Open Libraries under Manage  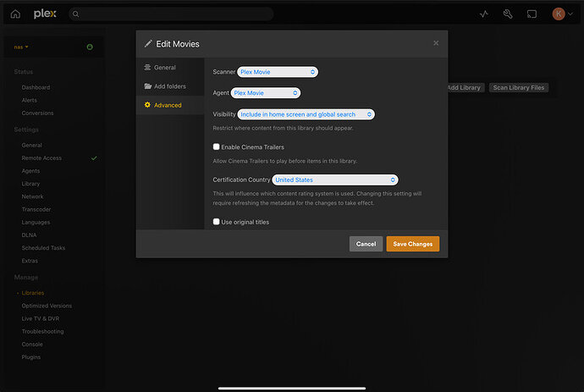coord(33,293)
